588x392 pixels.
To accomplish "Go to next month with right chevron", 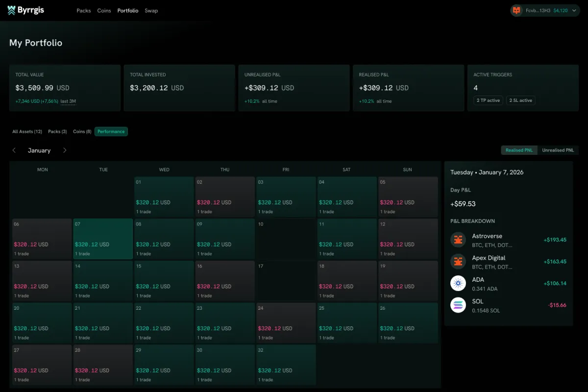I will (x=65, y=150).
